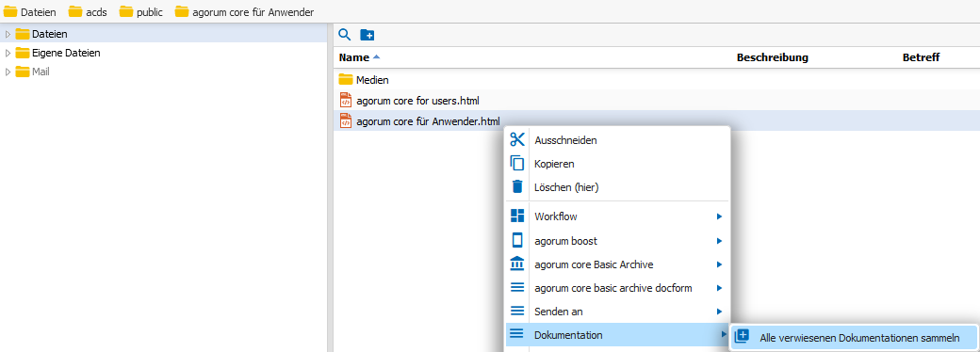
Task: Click the scissors icon for Ausschneiden
Action: pos(517,140)
